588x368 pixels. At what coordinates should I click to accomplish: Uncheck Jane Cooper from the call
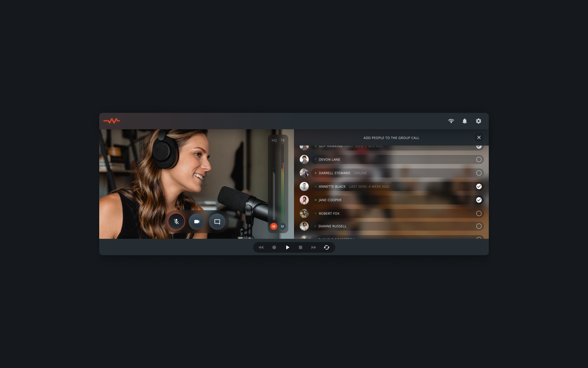(479, 200)
